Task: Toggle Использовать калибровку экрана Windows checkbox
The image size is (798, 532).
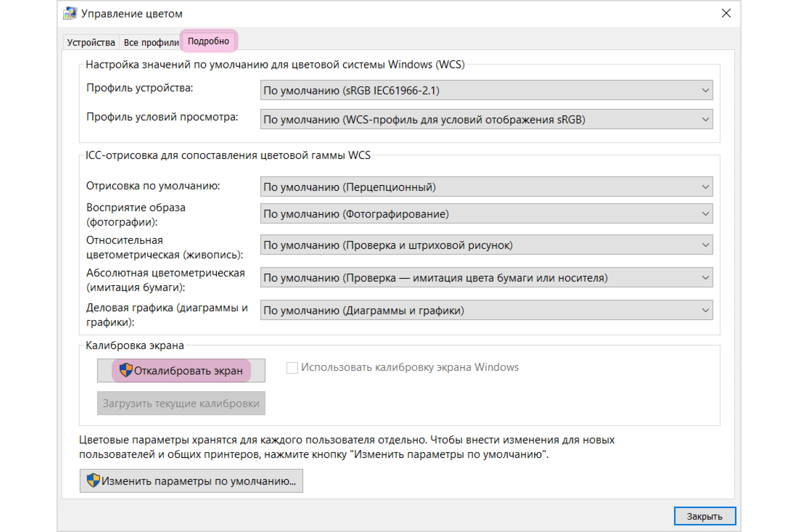Action: pos(292,367)
